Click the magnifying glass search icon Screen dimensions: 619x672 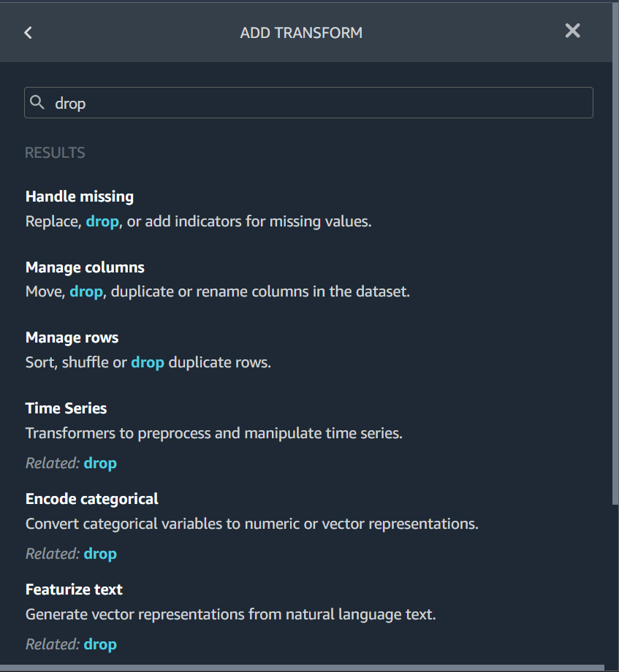[37, 102]
